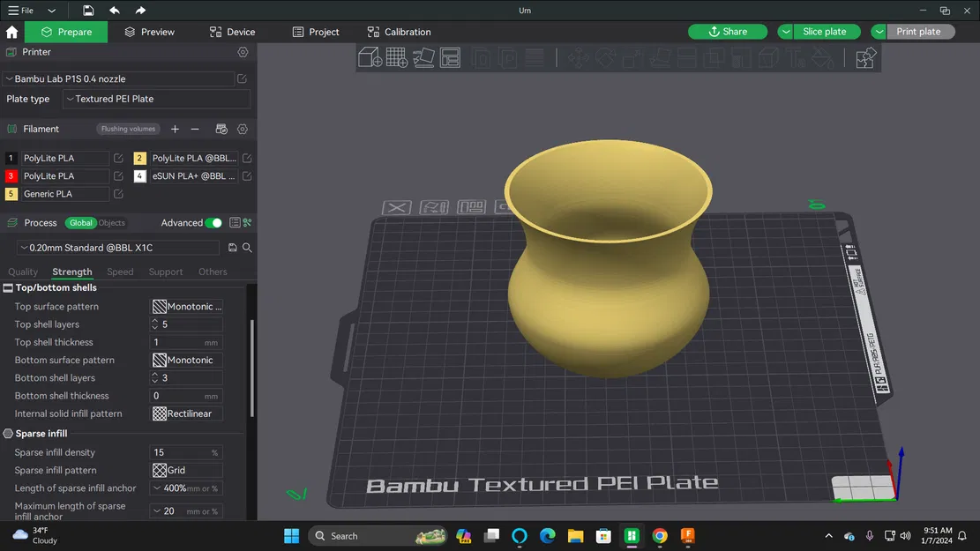
Task: Click the Variable layer height icon
Action: [534, 57]
